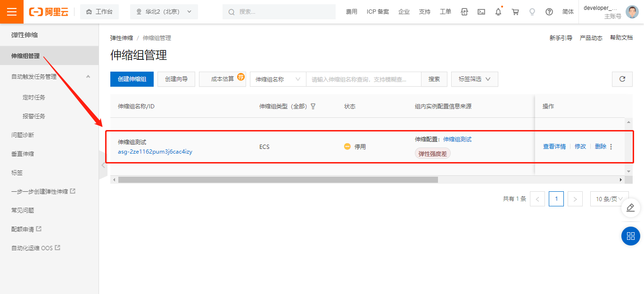644x294 pixels.
Task: Open the shopping cart
Action: pos(515,12)
